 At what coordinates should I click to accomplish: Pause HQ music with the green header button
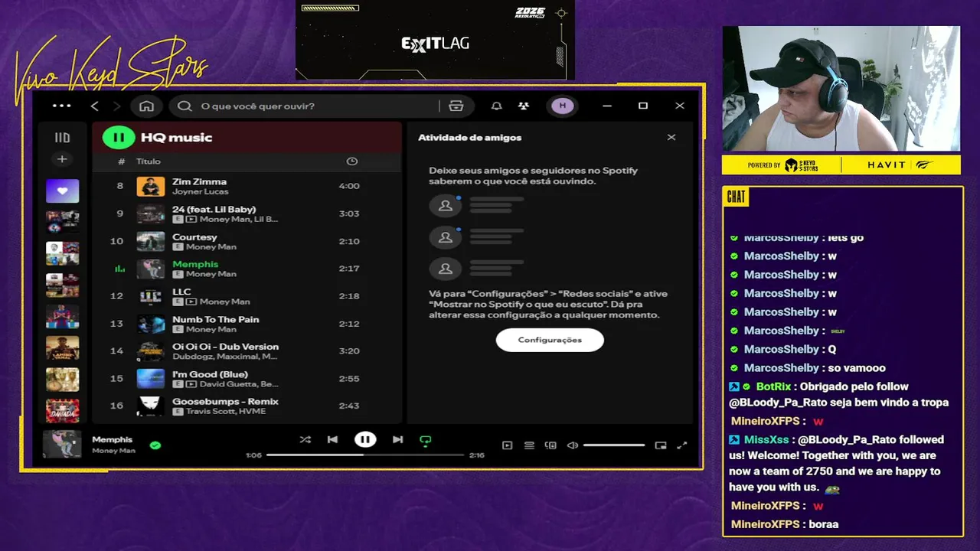click(119, 138)
